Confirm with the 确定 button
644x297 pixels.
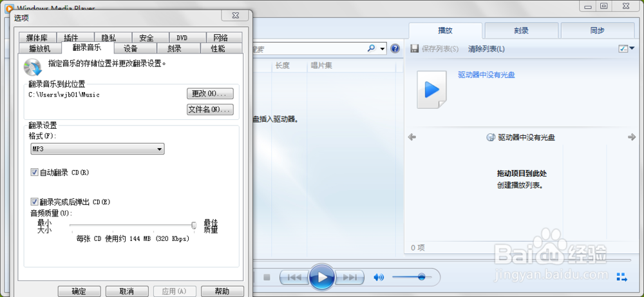[79, 291]
